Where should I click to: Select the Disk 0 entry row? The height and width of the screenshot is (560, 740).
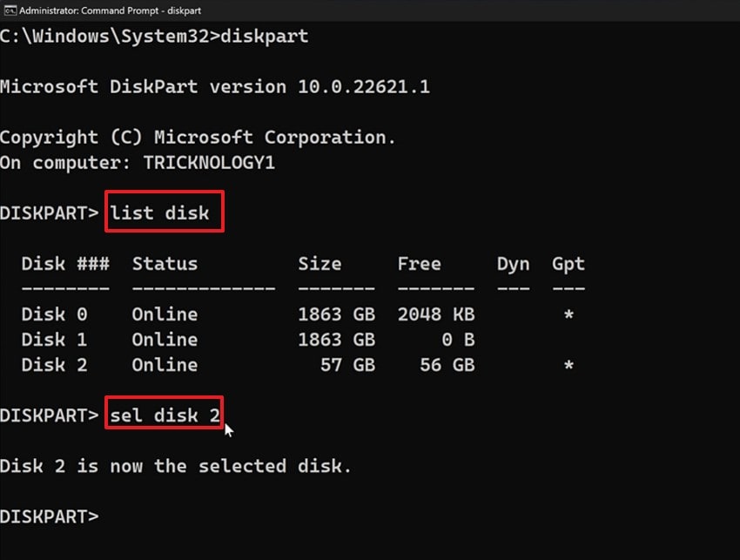click(261, 314)
